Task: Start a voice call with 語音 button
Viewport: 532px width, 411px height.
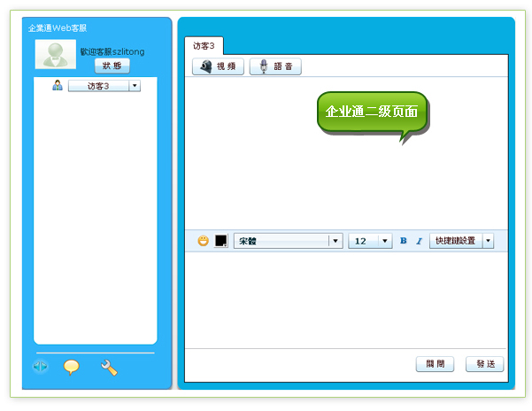Action: (x=275, y=66)
